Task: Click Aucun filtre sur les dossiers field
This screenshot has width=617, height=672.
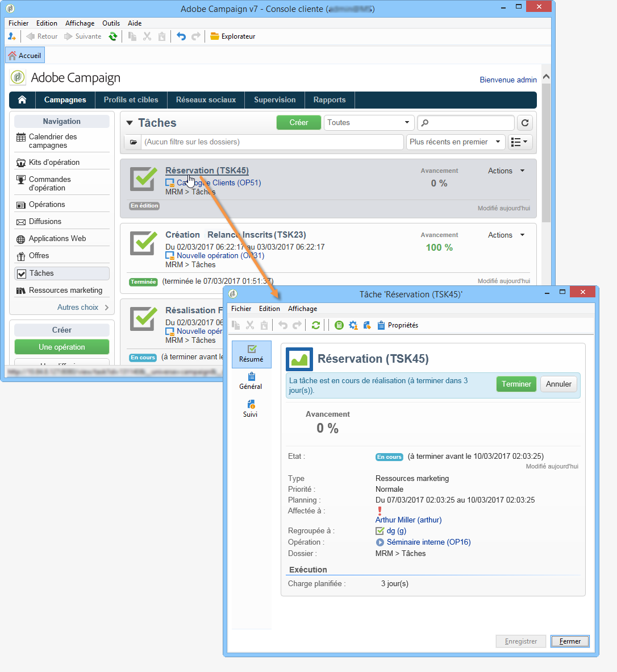Action: point(272,142)
